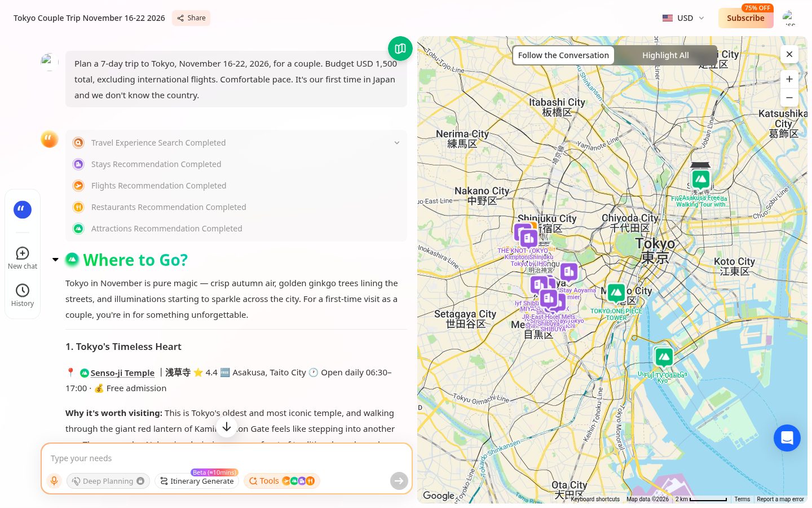Open Keyboard shortcuts on the map
The width and height of the screenshot is (812, 508).
click(595, 499)
